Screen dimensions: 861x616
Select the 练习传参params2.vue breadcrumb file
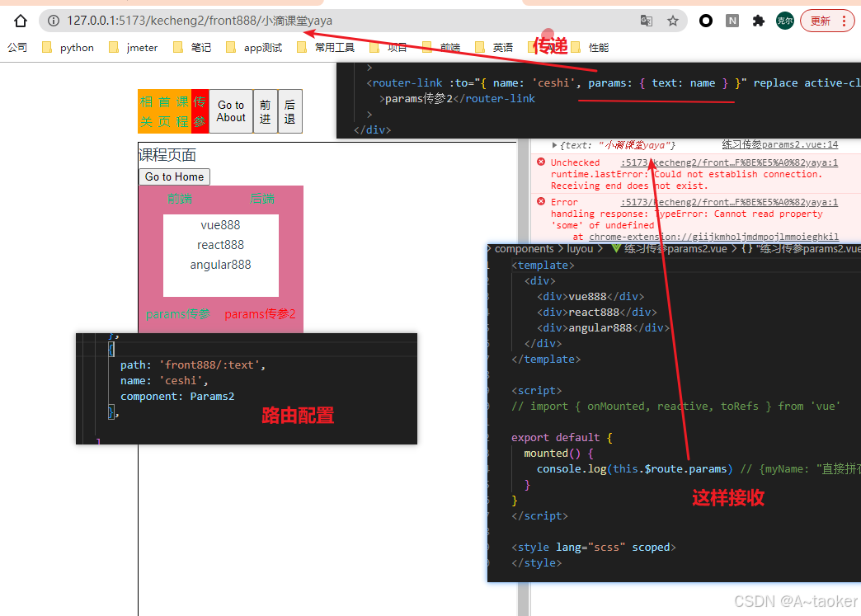click(675, 249)
